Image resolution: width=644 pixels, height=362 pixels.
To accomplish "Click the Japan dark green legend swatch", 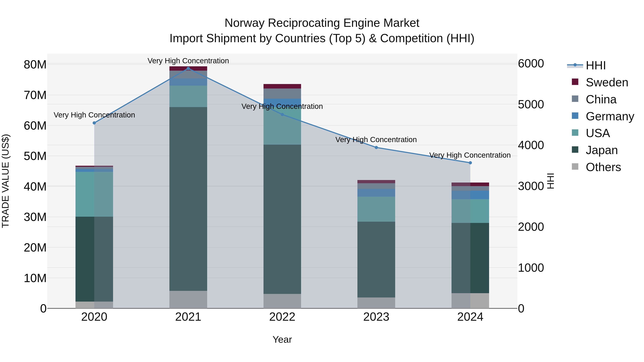I will pyautogui.click(x=575, y=149).
